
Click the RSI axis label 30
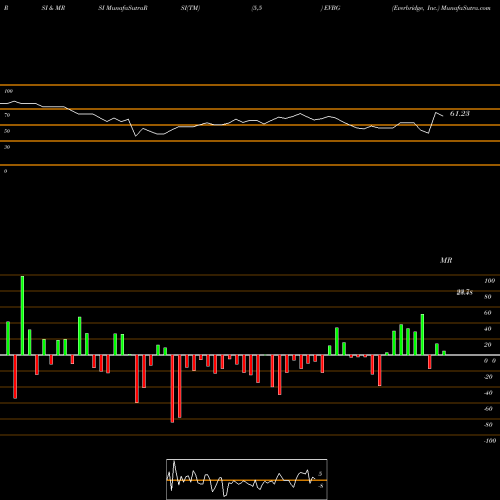tap(7, 147)
